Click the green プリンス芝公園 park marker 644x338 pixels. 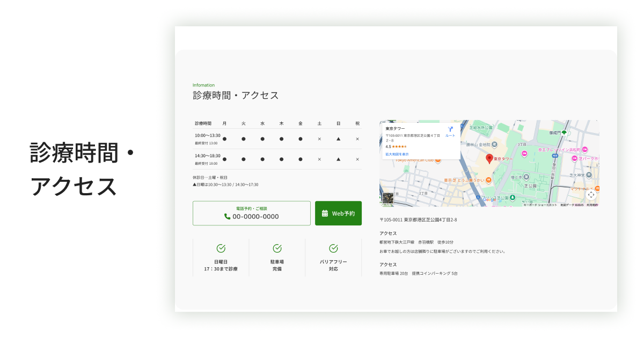[513, 197]
